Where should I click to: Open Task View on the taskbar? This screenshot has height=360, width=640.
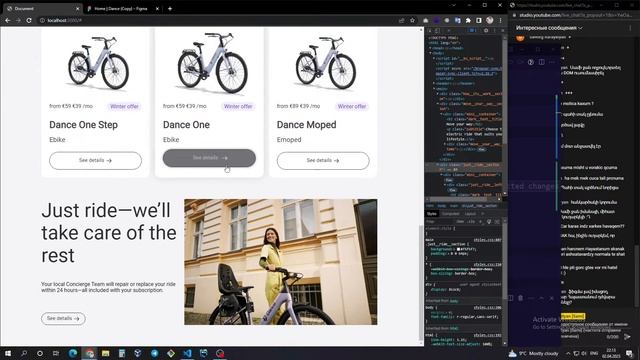56,353
